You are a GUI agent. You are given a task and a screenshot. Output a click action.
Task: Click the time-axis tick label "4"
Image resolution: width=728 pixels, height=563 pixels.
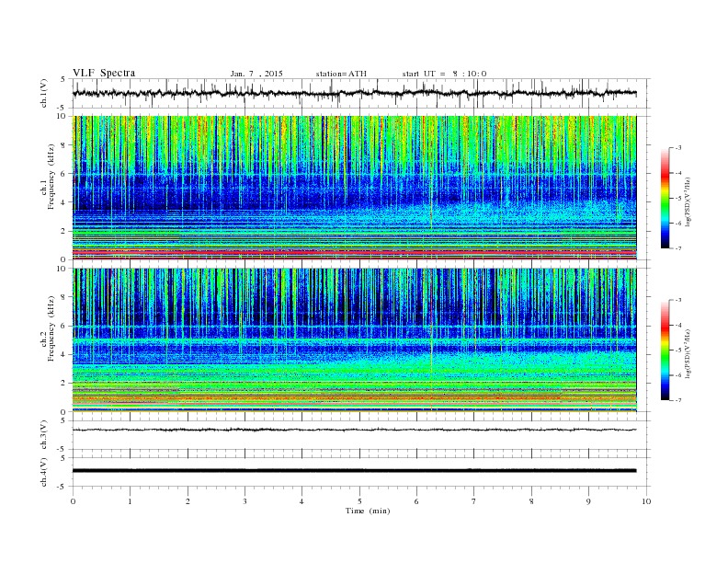(301, 501)
